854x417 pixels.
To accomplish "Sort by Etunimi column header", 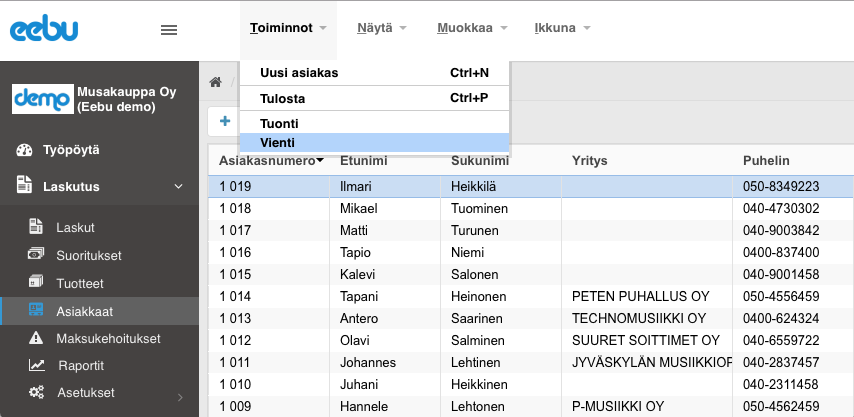I will pyautogui.click(x=363, y=161).
